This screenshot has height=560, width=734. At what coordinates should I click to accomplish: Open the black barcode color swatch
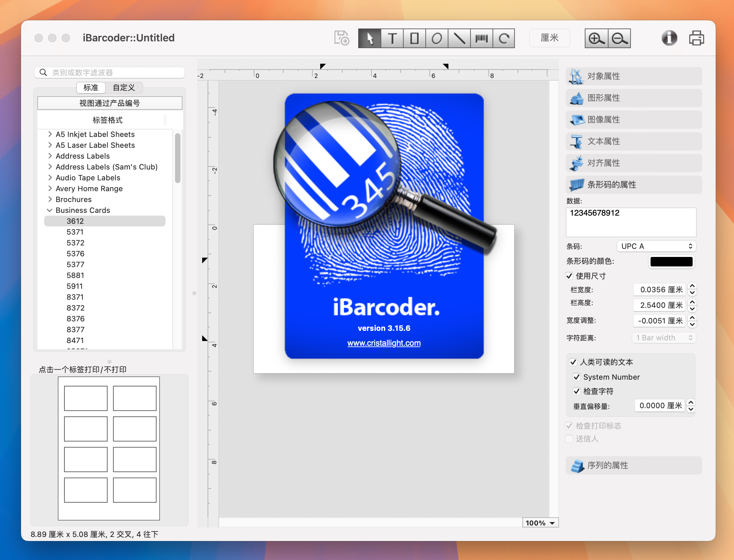coord(671,261)
